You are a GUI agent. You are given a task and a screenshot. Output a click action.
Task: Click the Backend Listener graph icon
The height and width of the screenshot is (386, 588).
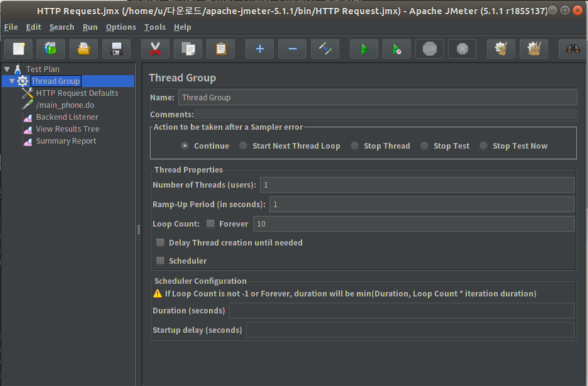click(28, 118)
